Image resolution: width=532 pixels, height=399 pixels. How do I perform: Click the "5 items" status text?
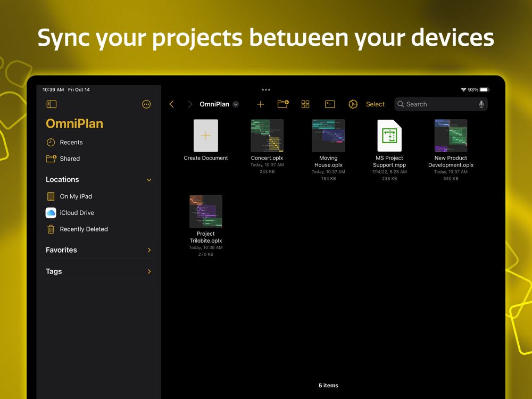pos(328,385)
